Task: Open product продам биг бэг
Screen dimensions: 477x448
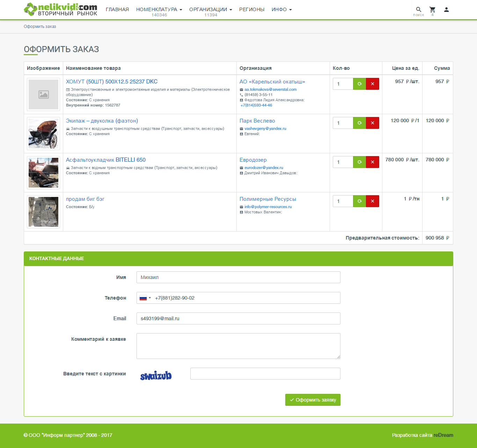Action: pyautogui.click(x=85, y=199)
